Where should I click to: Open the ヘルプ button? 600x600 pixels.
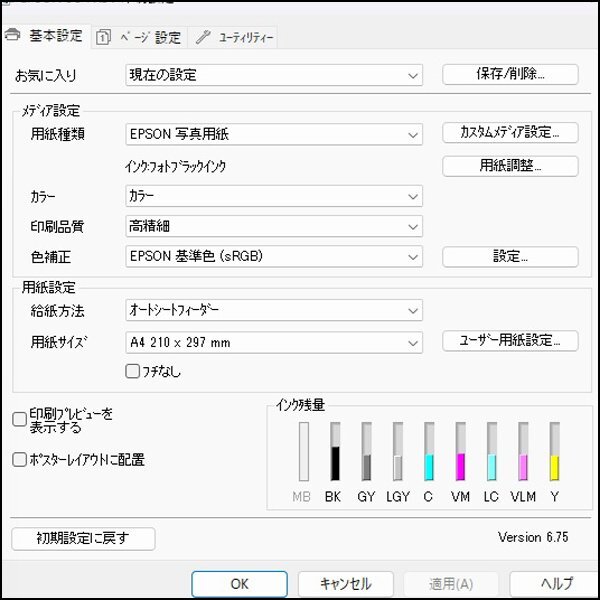(555, 584)
